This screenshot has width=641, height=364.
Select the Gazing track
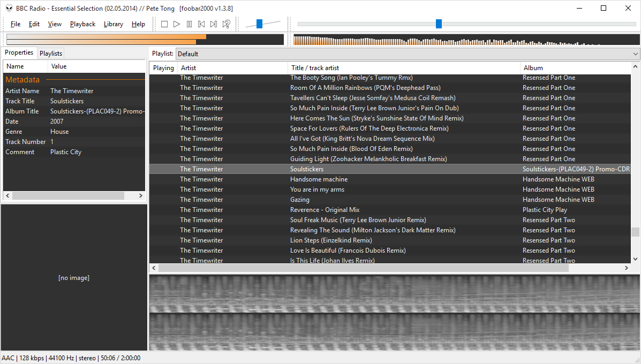[x=390, y=200]
